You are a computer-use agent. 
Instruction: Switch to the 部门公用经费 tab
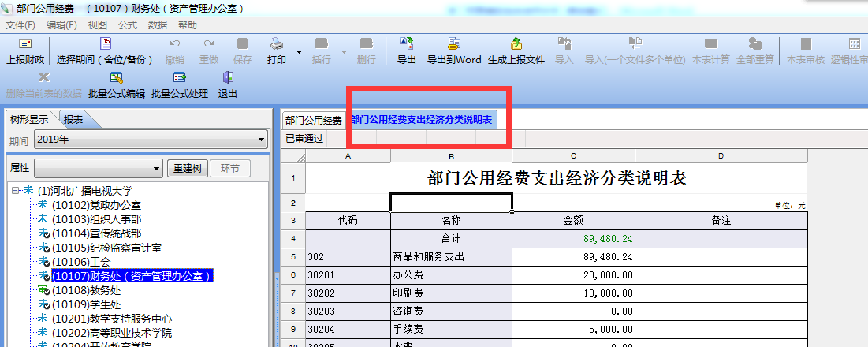coord(313,121)
